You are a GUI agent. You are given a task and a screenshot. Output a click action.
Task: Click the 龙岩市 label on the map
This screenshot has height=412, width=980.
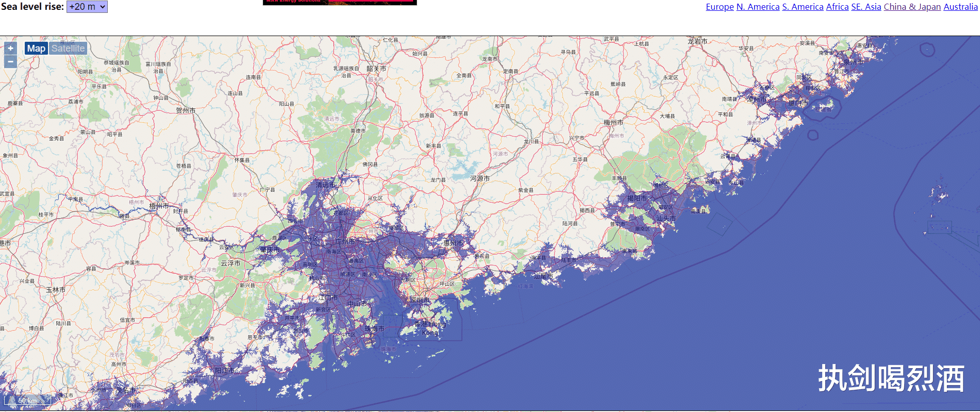(x=697, y=41)
